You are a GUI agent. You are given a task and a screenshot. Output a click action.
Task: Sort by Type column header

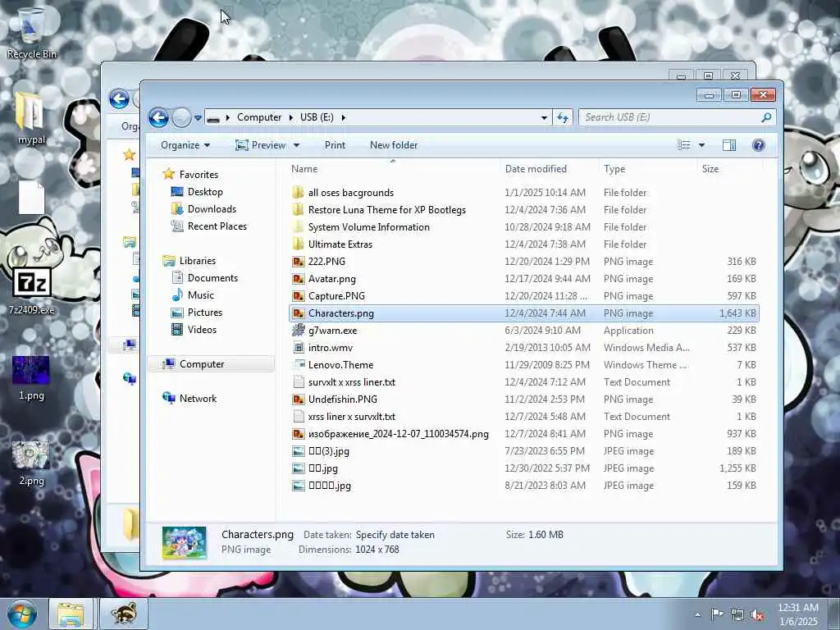click(648, 169)
